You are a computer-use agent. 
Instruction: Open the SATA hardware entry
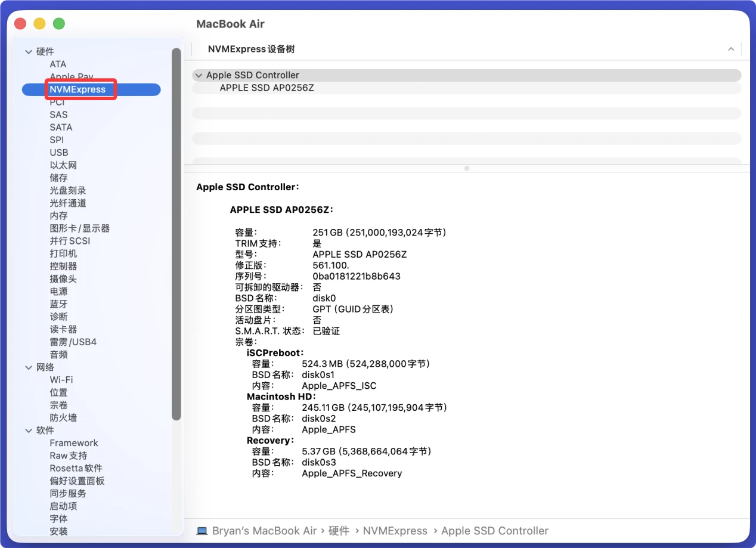click(61, 127)
